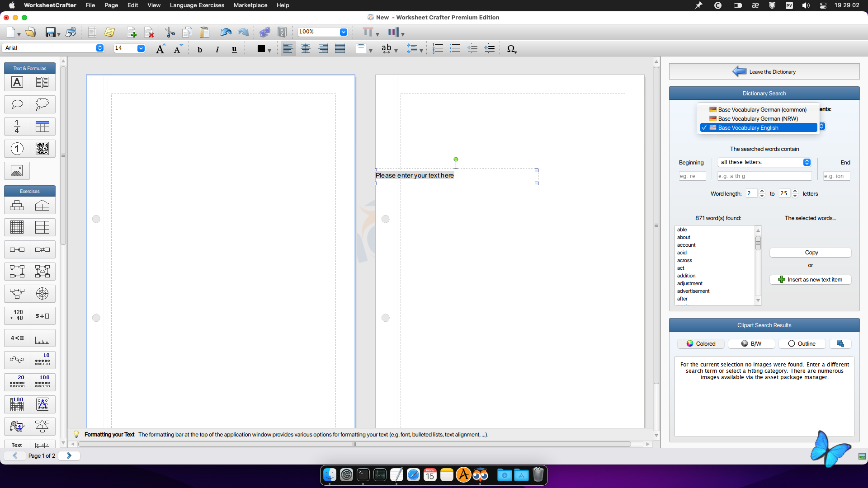Click the Beginning letters input field
Viewport: 868px width, 488px height.
(692, 176)
